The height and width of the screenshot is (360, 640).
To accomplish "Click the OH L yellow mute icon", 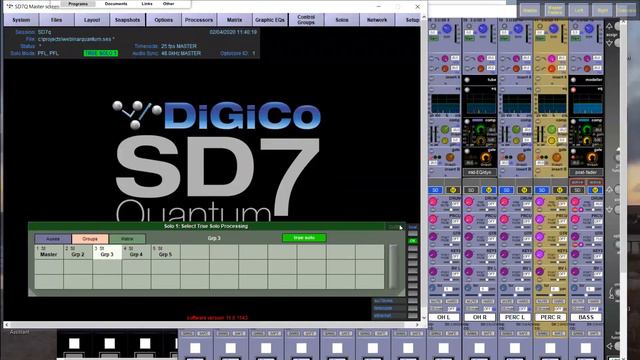I will point(453,190).
